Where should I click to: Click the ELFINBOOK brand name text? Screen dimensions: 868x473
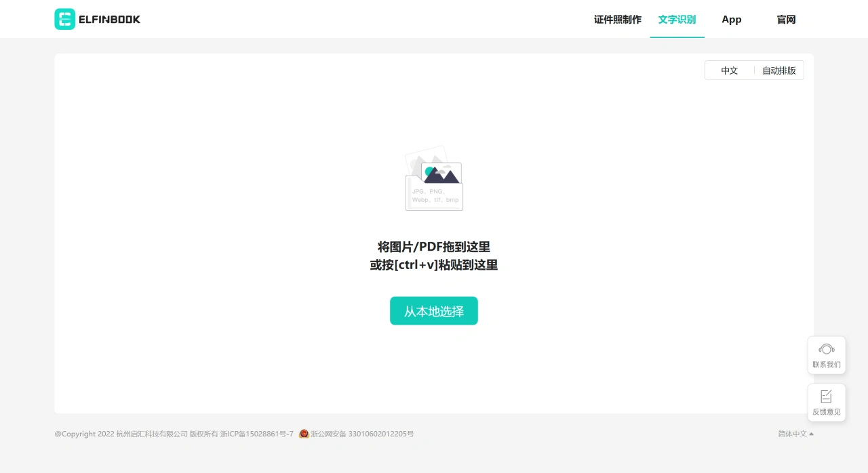tap(109, 20)
